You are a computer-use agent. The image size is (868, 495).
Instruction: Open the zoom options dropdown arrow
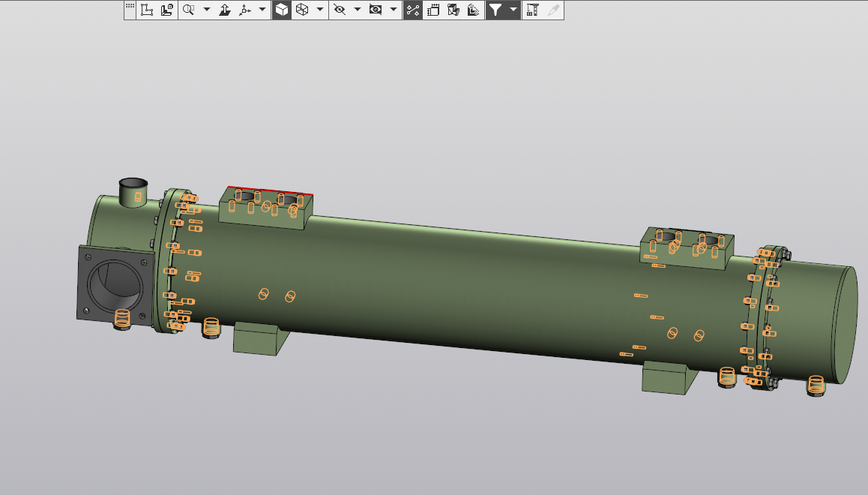click(x=206, y=10)
